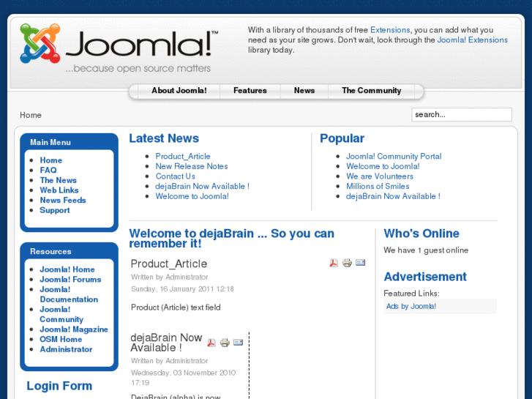Open the News top menu tab
532x399 pixels.
coord(304,91)
